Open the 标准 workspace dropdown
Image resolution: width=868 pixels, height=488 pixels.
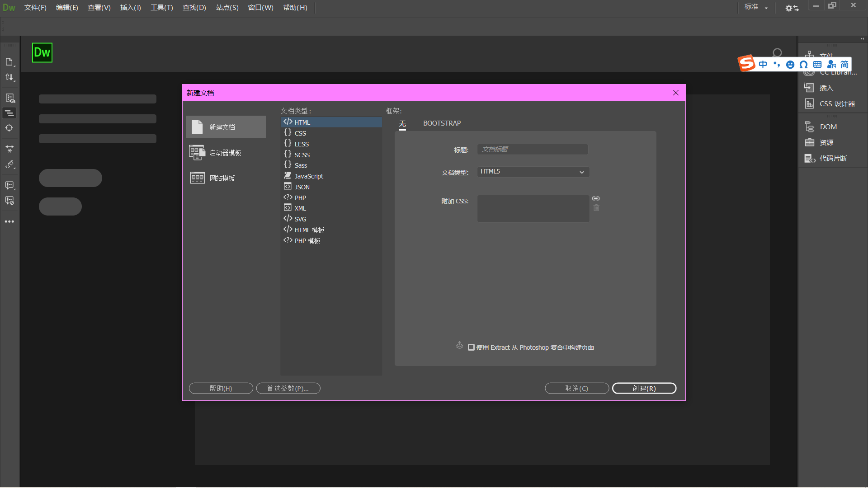(756, 7)
